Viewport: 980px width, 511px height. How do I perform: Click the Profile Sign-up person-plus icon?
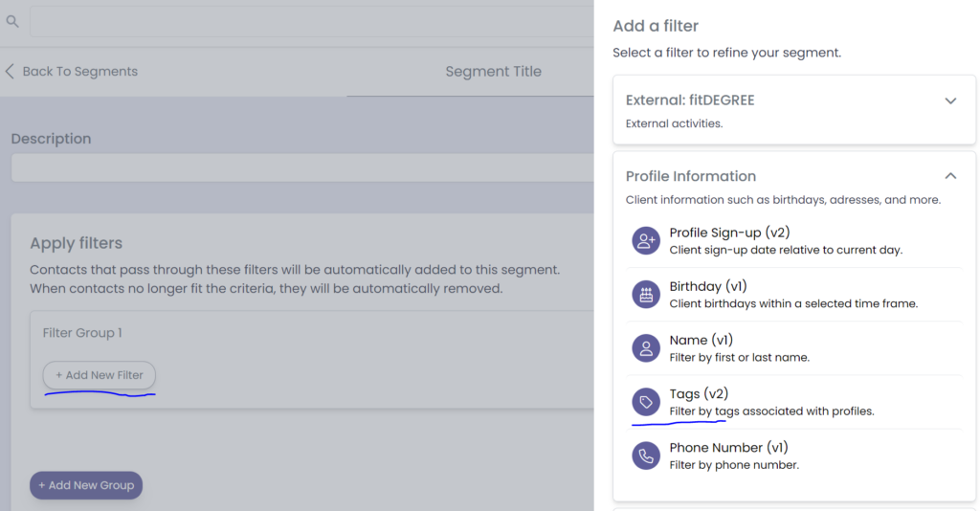[646, 240]
